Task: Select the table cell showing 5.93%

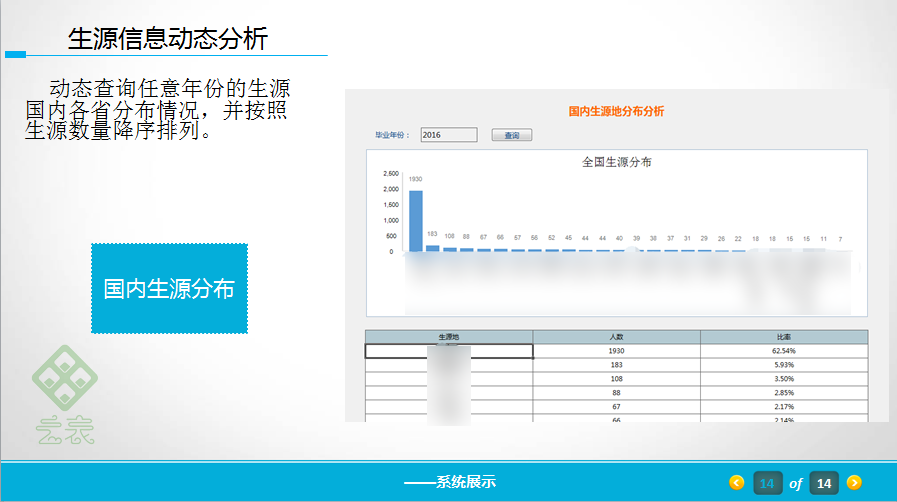Action: 784,365
